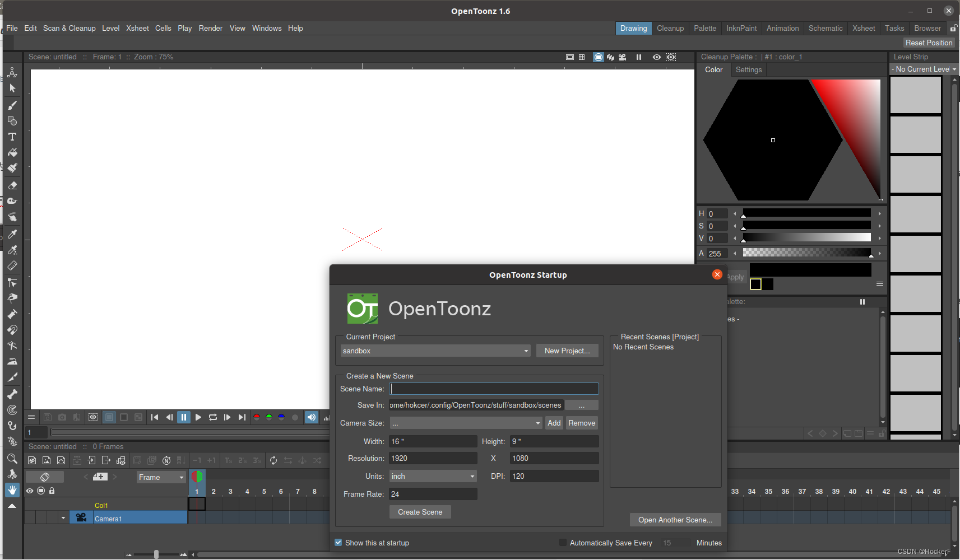Select the Eraser tool
Viewport: 960px width, 560px height.
click(x=12, y=185)
